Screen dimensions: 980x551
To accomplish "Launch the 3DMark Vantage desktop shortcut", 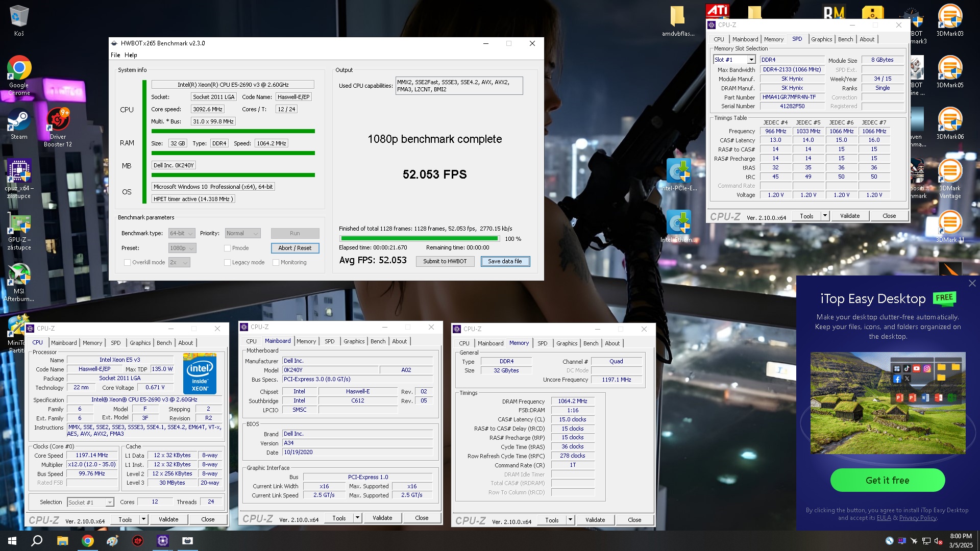I will pos(950,179).
